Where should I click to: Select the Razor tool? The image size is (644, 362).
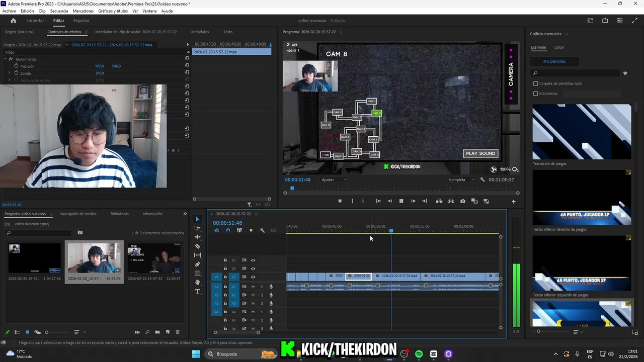[x=197, y=246]
